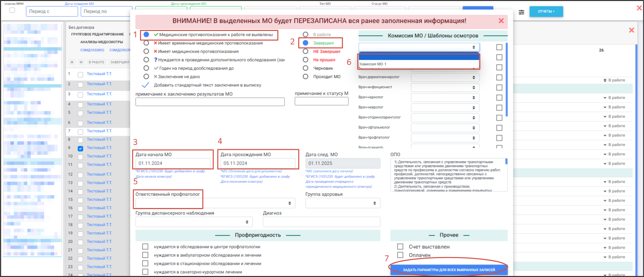Select the 'Не прошел' status radio button
Image resolution: width=644 pixels, height=277 pixels.
[305, 60]
